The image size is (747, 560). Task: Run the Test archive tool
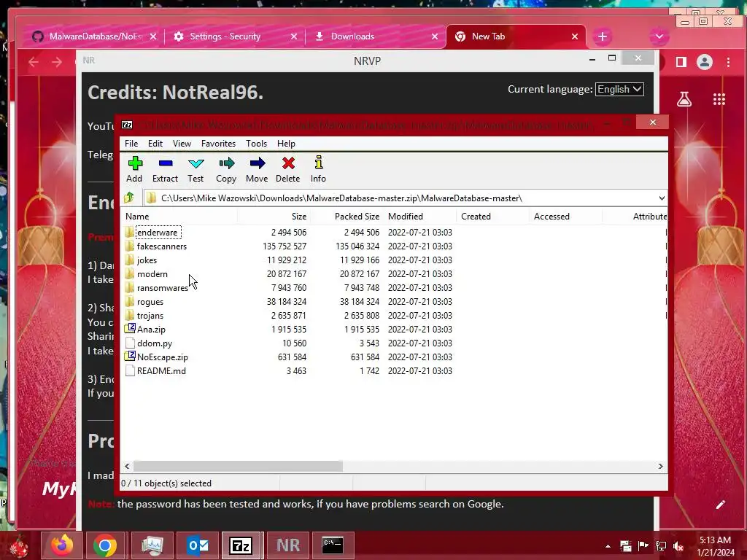(x=196, y=169)
